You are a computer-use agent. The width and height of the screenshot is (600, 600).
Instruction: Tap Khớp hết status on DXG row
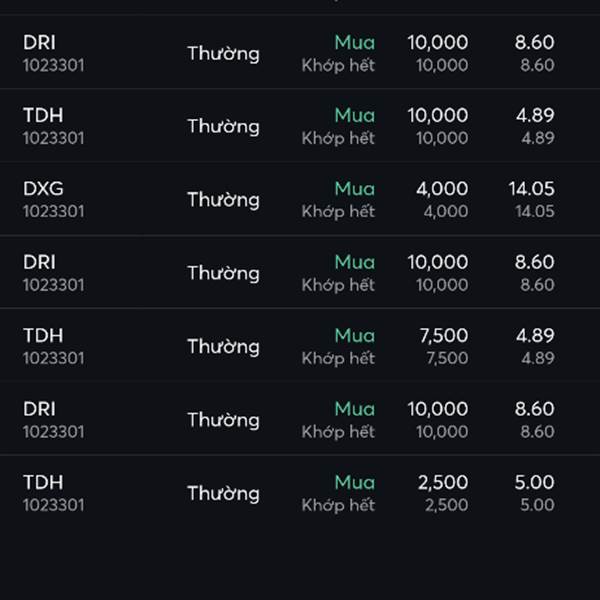338,212
